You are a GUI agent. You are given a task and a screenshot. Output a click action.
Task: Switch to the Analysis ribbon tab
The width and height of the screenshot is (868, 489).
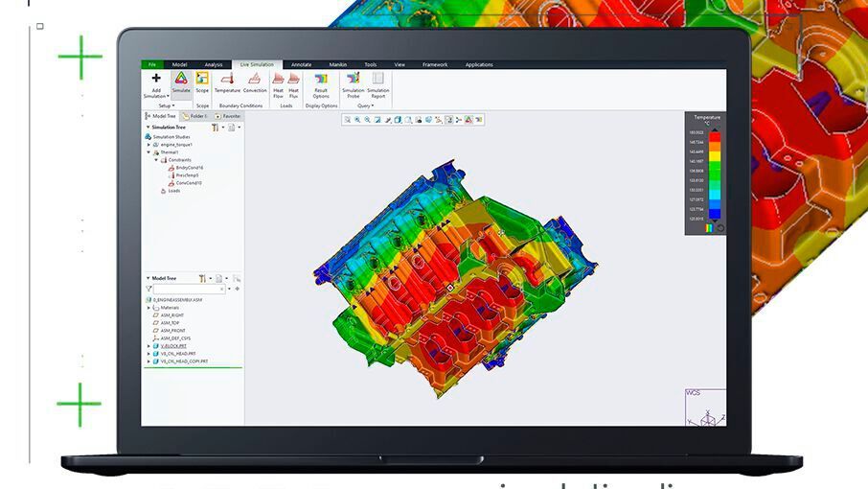coord(214,64)
